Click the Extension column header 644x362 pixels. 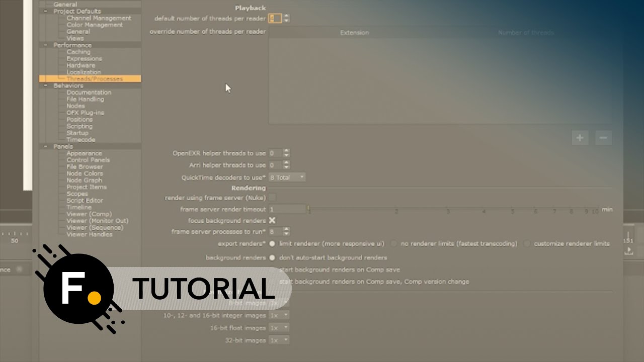tap(354, 33)
